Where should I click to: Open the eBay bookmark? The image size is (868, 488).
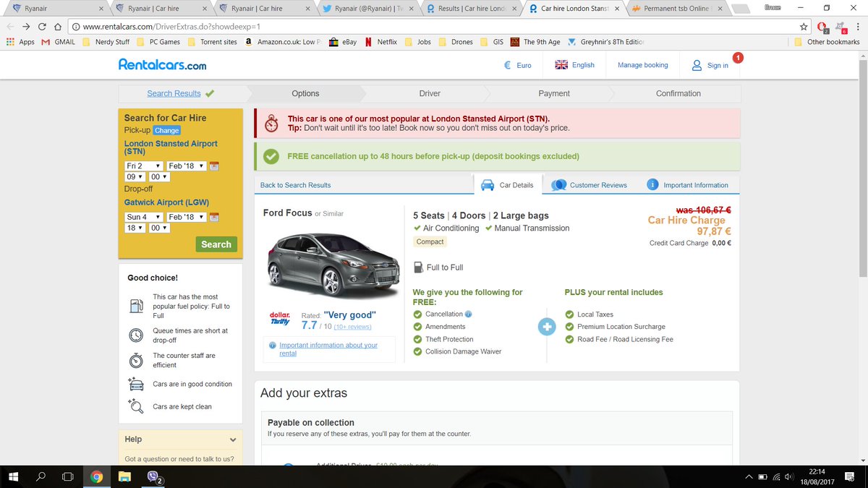pyautogui.click(x=343, y=42)
